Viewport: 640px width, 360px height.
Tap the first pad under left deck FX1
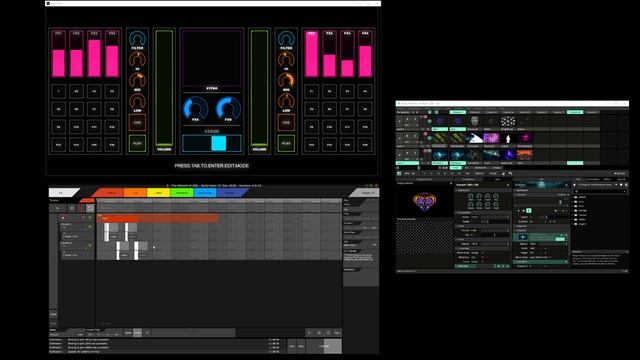coord(58,91)
